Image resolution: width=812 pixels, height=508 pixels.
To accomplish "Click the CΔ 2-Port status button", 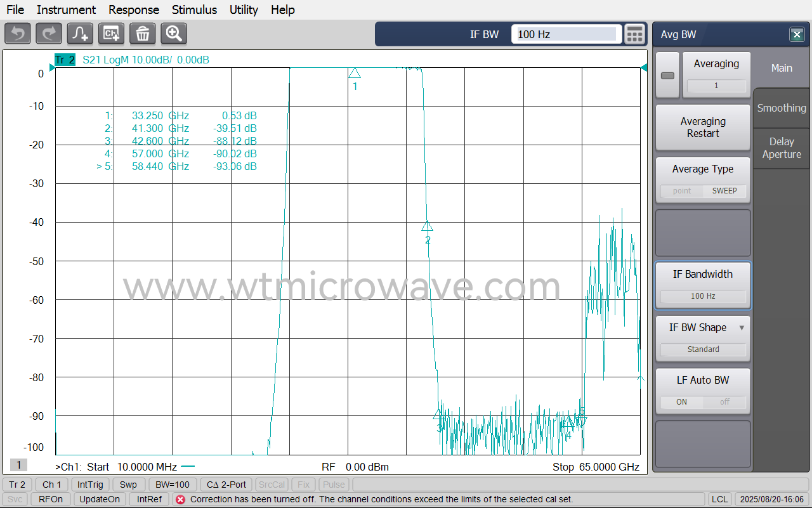I will pos(226,485).
